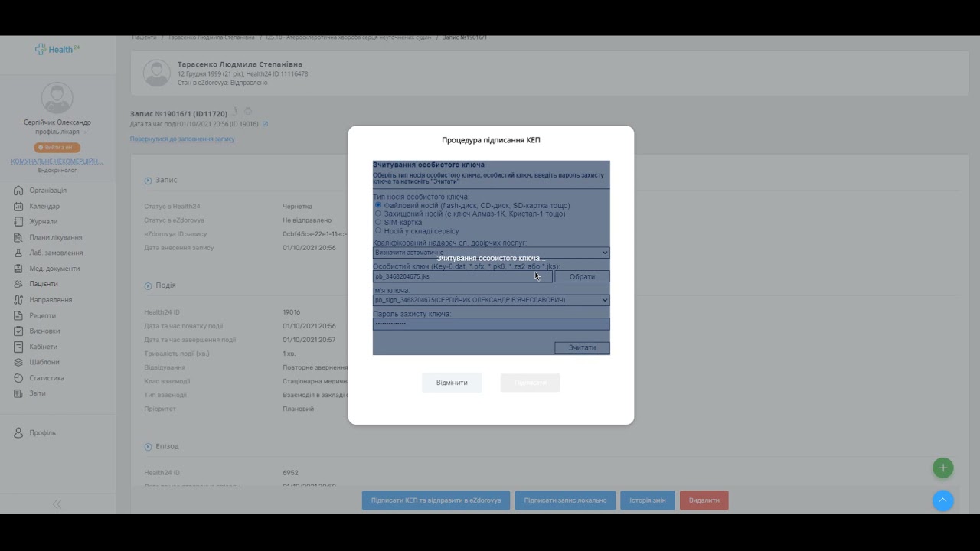Screen dimensions: 980x551
Task: Open the Шаблони layers icon
Action: (18, 362)
